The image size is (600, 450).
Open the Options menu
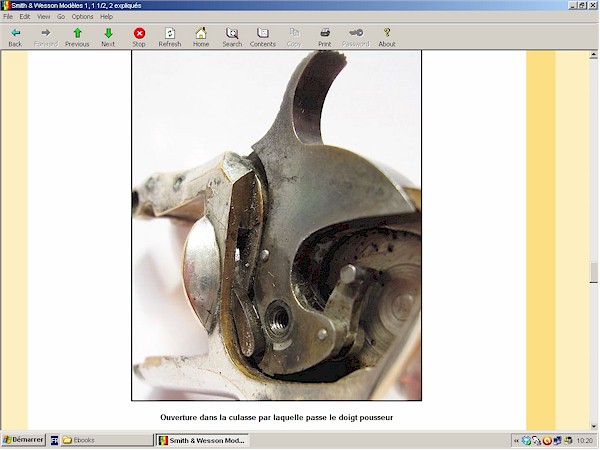(x=82, y=17)
